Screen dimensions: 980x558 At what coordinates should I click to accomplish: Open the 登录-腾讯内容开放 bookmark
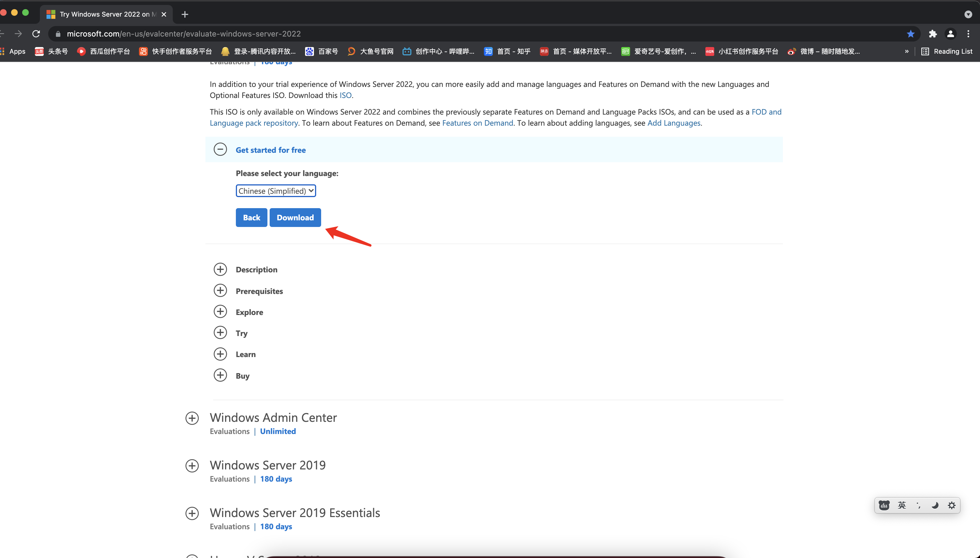pyautogui.click(x=259, y=51)
